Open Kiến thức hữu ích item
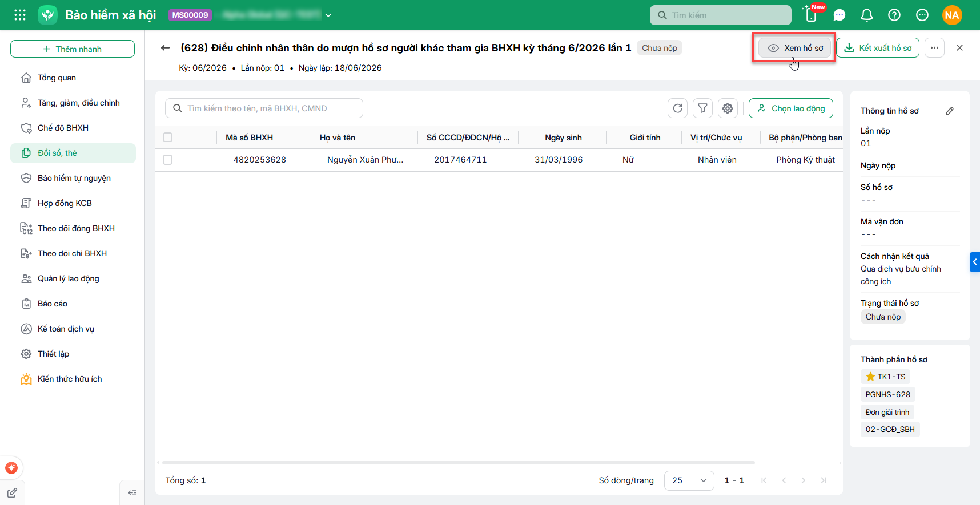This screenshot has width=980, height=505. (73, 379)
